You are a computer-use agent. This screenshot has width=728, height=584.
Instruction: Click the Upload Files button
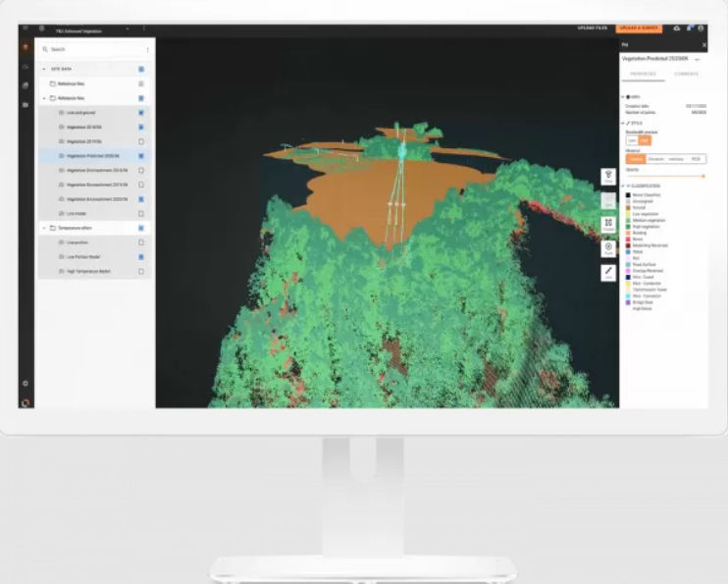[x=589, y=28]
